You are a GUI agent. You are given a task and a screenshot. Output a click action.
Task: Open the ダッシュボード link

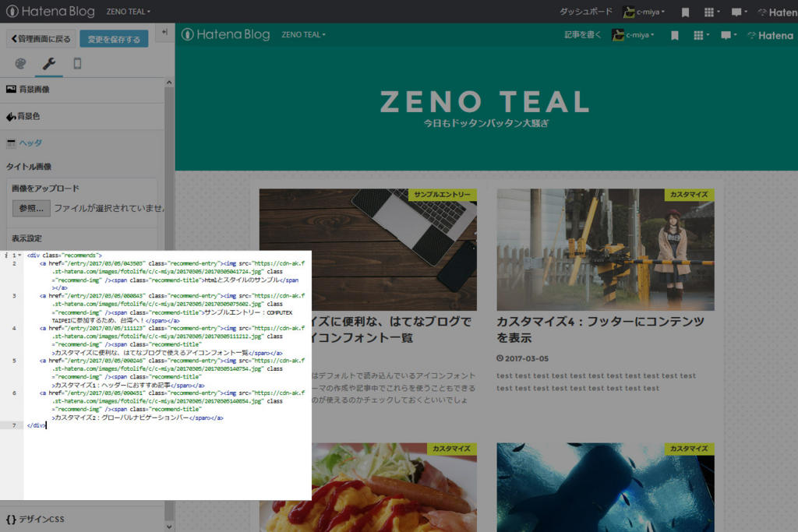tap(586, 11)
